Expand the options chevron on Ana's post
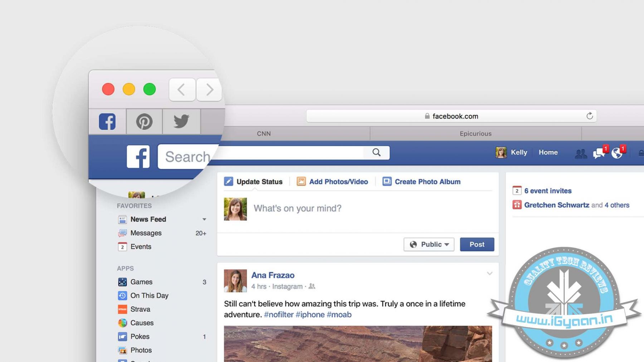The width and height of the screenshot is (644, 362). pos(489,274)
